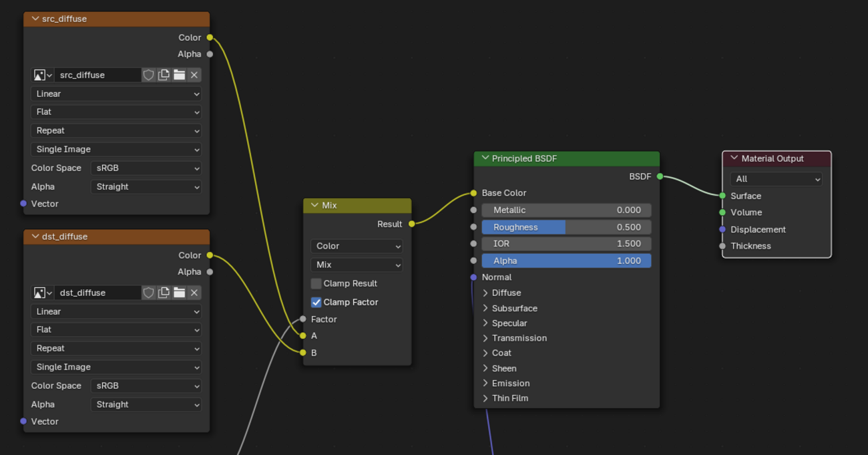Enable Clamp Result checkbox in Mix node
This screenshot has width=868, height=455.
316,283
